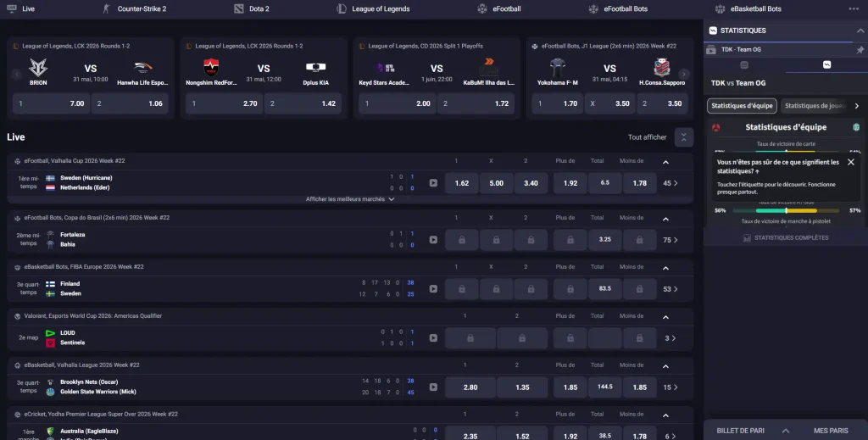
Task: Collapse the eBasketball Valhalla League section
Action: 666,366
